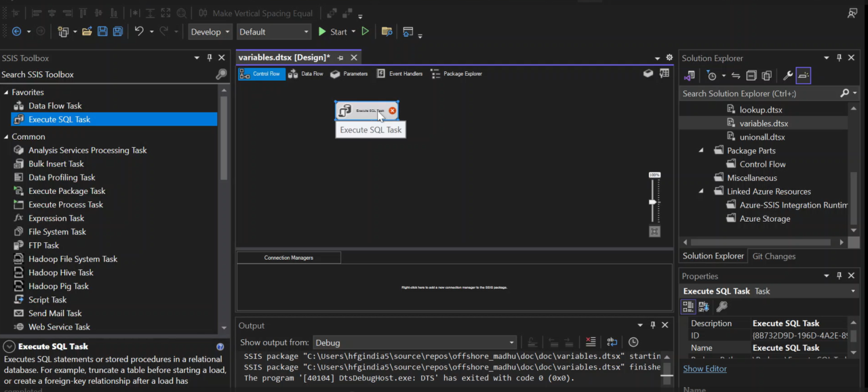
Task: Click the help icon in toolbox description
Action: [x=220, y=347]
